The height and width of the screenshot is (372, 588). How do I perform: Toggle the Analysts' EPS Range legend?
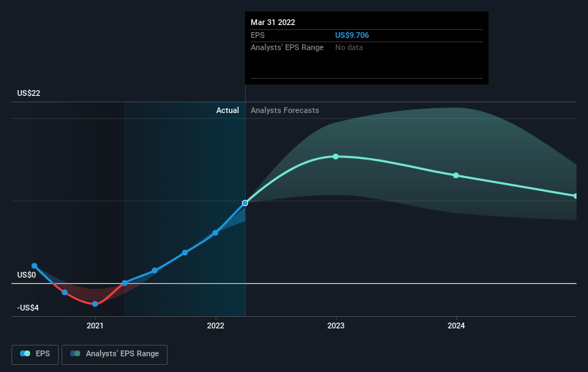(115, 354)
